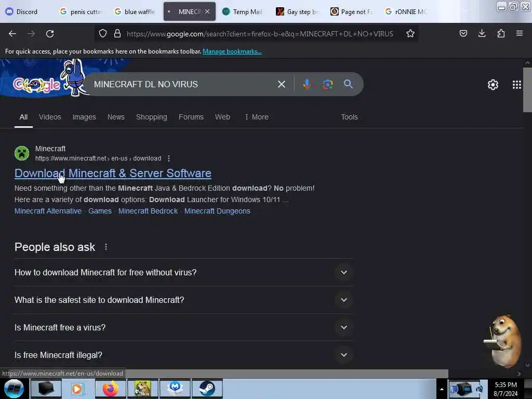Switch to the Images tab
Image resolution: width=532 pixels, height=399 pixels.
pyautogui.click(x=84, y=117)
